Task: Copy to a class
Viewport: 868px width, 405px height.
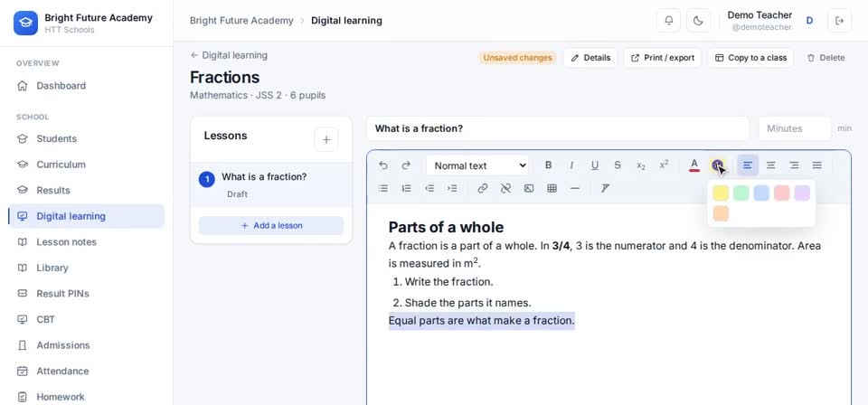Action: click(x=750, y=58)
